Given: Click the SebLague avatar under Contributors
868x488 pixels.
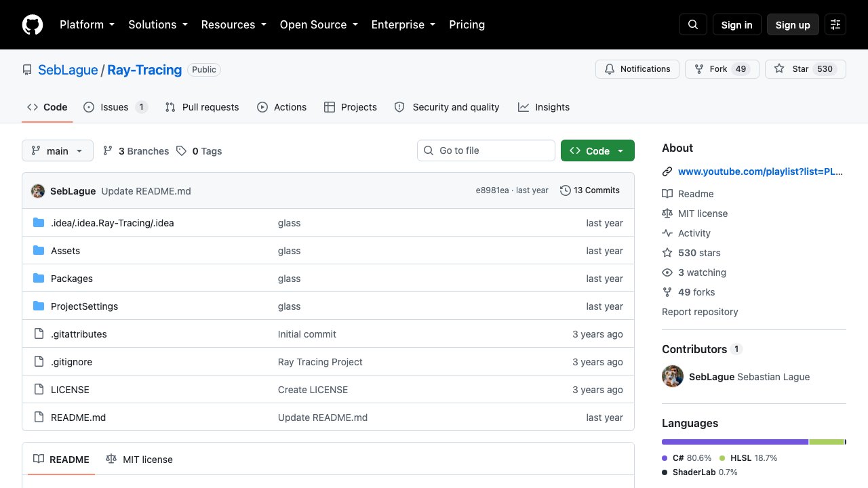Looking at the screenshot, I should [x=673, y=377].
